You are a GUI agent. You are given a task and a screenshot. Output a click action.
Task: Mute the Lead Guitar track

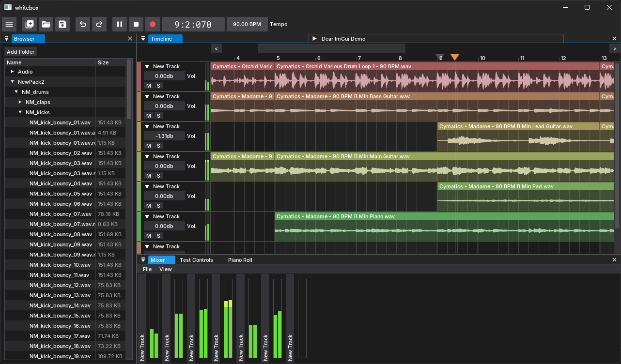tap(149, 146)
